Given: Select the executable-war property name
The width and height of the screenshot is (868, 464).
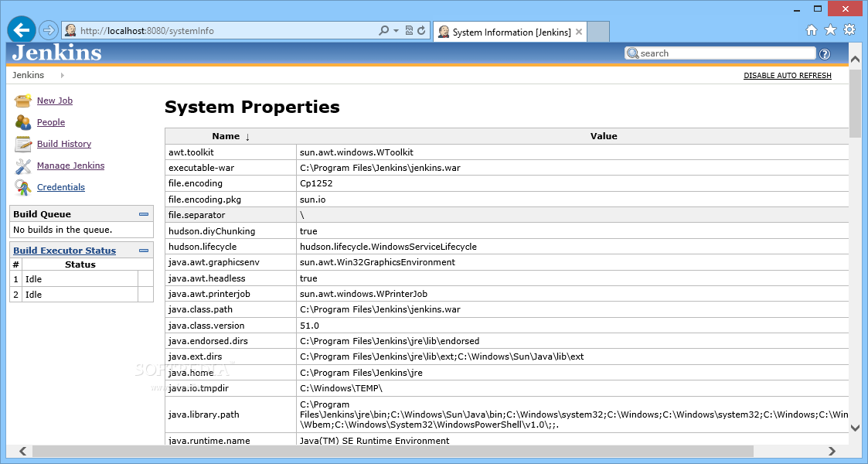Looking at the screenshot, I should pyautogui.click(x=202, y=168).
